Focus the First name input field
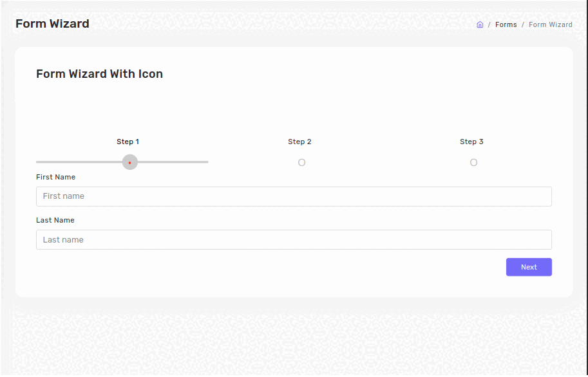This screenshot has height=377, width=588. 294,196
